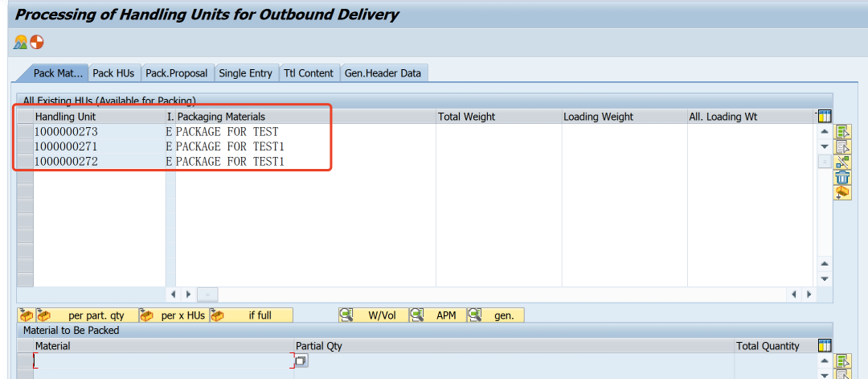Click the bottom-most down arrow of HU table scrollbar

[825, 278]
